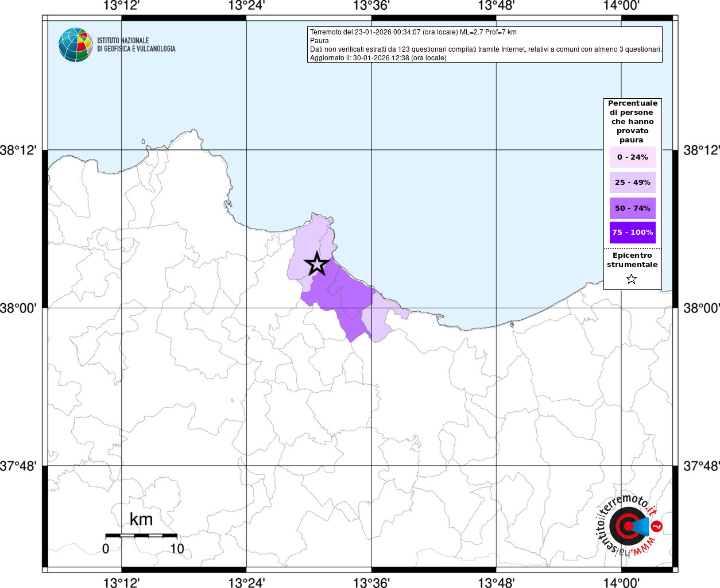Click the 14°00' label on the bottom axis
The height and width of the screenshot is (588, 720).
[621, 583]
